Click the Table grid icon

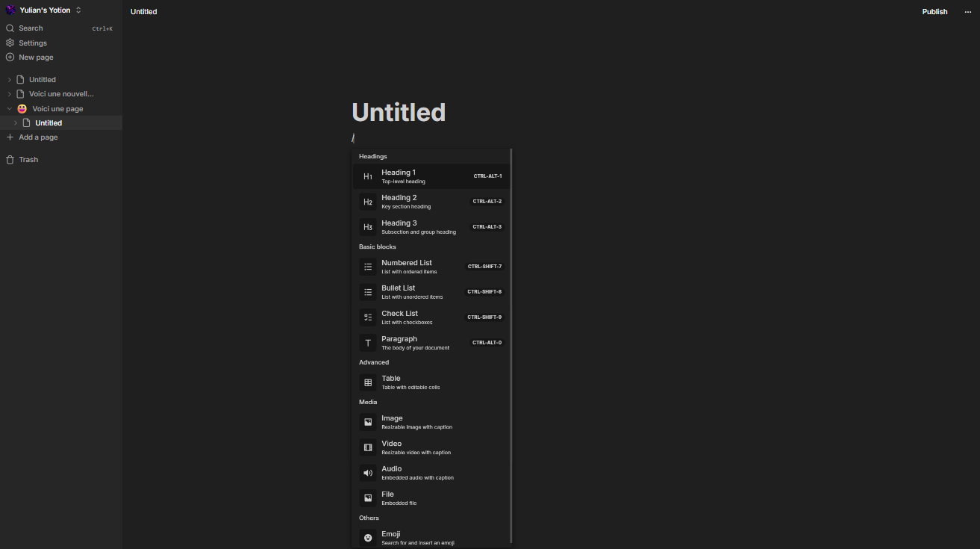click(368, 382)
